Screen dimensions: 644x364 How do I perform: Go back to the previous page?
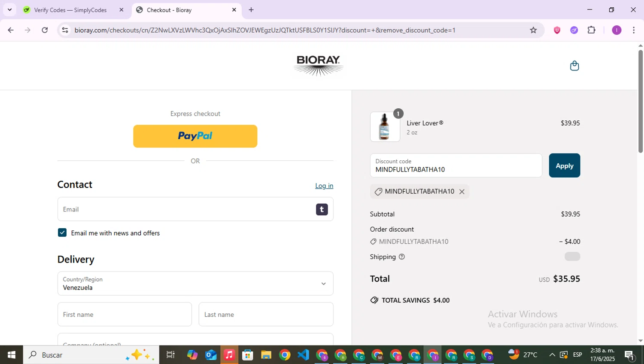pyautogui.click(x=11, y=30)
